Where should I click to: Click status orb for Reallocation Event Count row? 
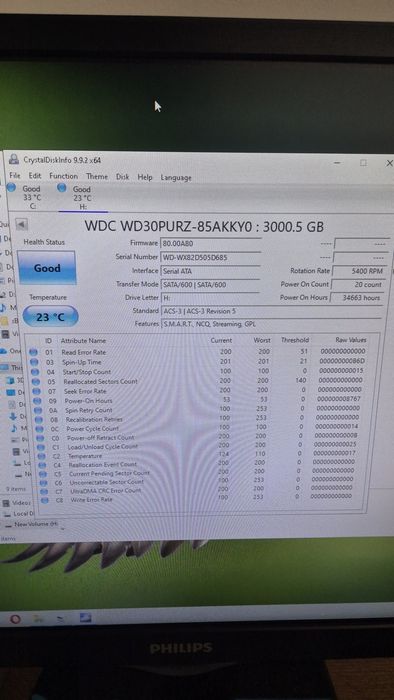click(43, 465)
